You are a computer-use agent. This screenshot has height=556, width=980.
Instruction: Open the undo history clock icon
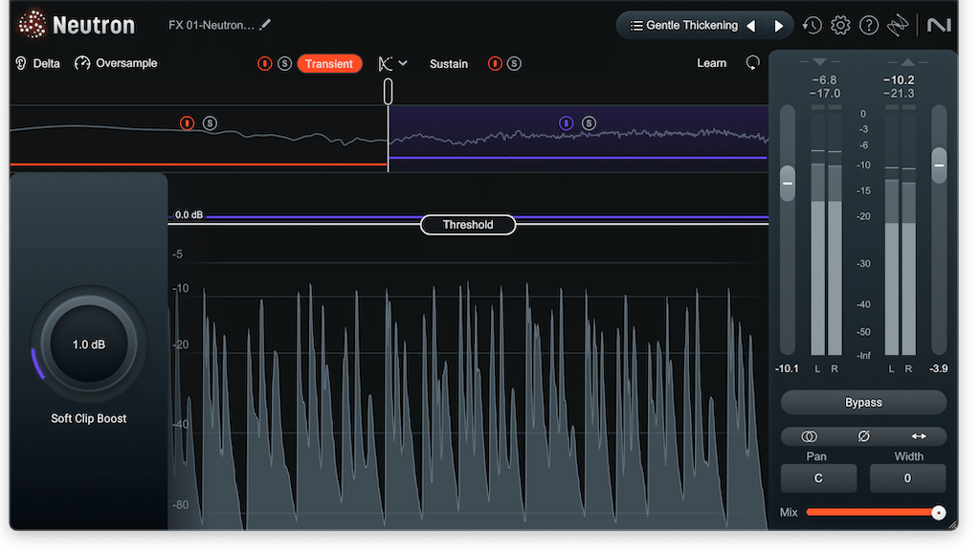point(812,26)
